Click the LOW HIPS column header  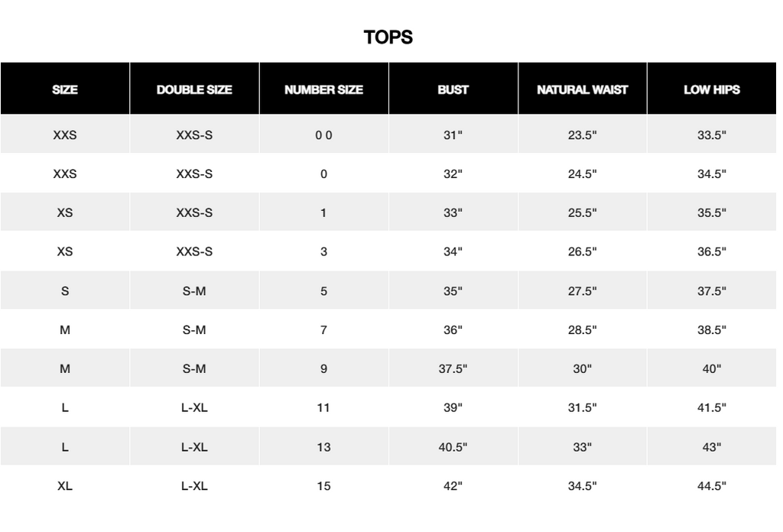coord(712,89)
